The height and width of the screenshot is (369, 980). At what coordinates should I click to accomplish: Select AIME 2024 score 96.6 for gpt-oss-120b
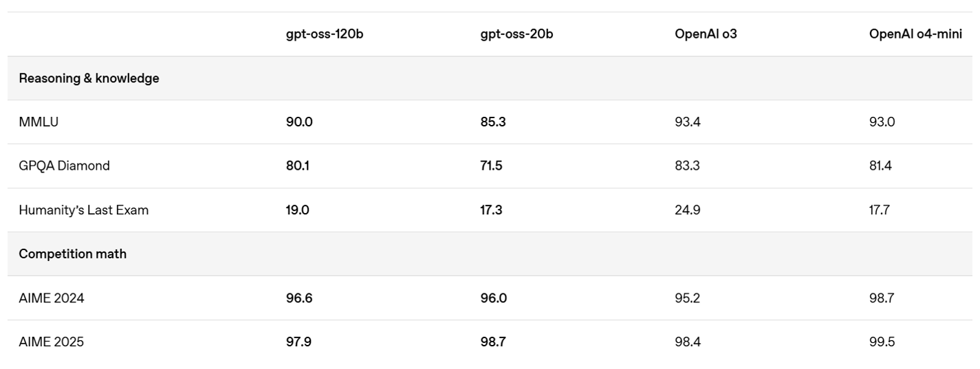coord(299,298)
